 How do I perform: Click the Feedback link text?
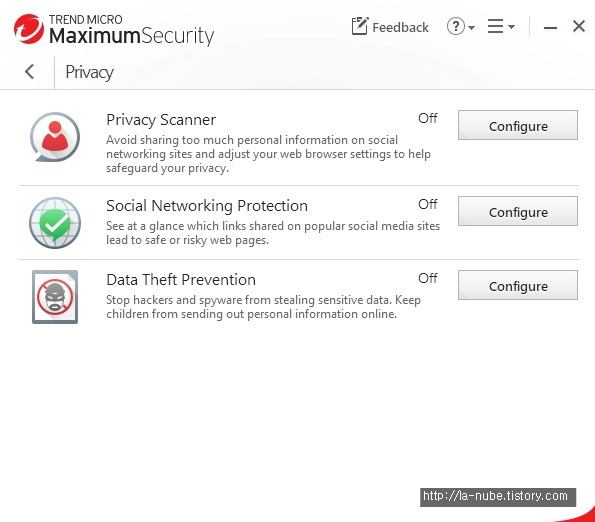click(x=400, y=27)
